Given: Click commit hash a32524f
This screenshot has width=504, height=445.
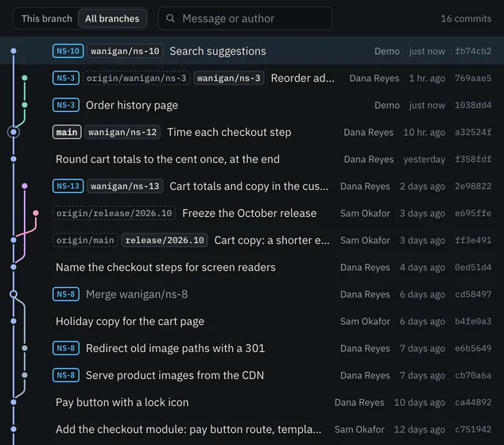Looking at the screenshot, I should tap(473, 132).
